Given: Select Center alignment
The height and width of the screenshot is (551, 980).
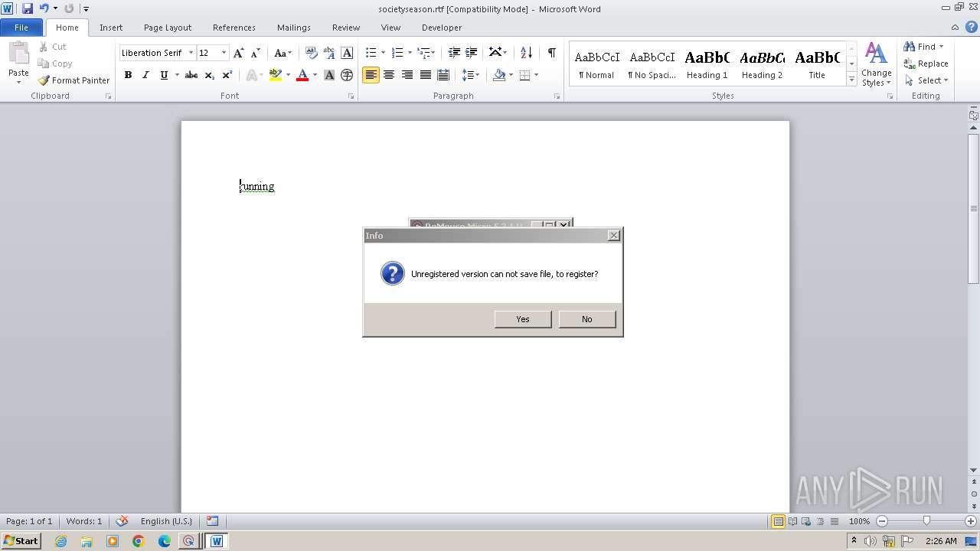Looking at the screenshot, I should [x=389, y=75].
